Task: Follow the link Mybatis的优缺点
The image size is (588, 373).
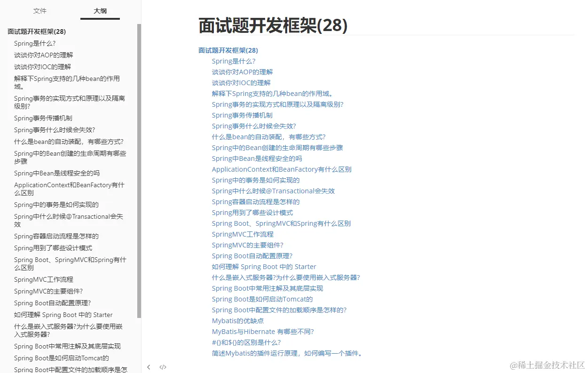Action: (237, 320)
